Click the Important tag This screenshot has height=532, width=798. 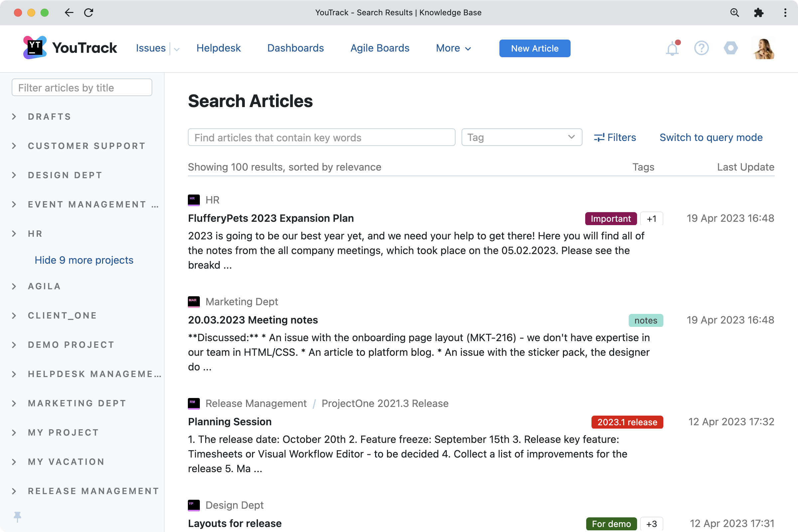click(x=611, y=218)
